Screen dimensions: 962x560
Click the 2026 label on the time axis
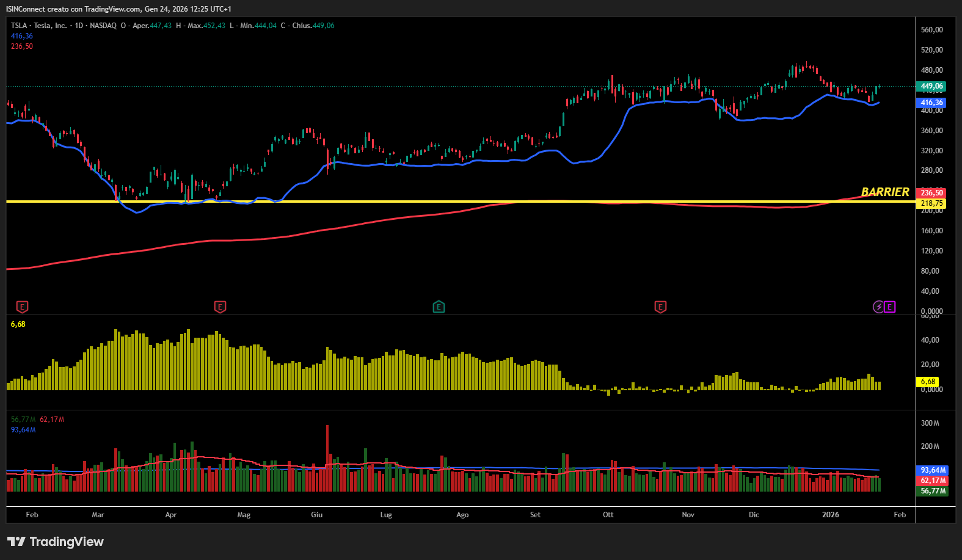[x=830, y=515]
